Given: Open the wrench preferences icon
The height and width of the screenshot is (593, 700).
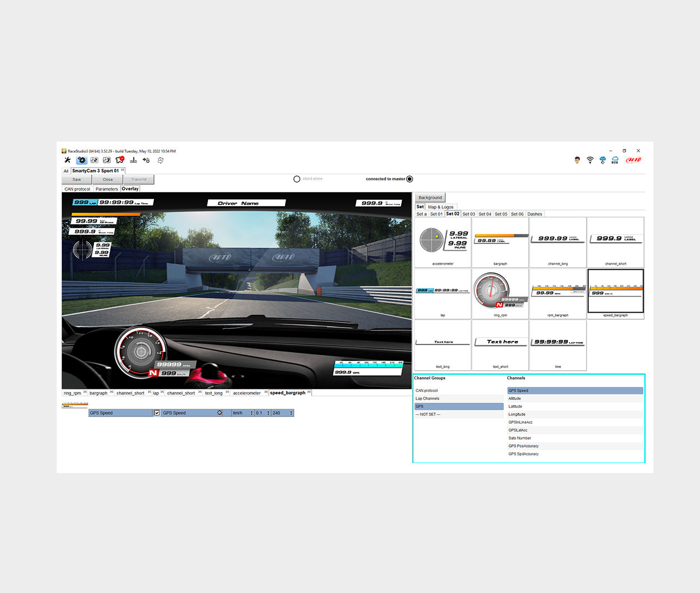Looking at the screenshot, I should tap(67, 160).
